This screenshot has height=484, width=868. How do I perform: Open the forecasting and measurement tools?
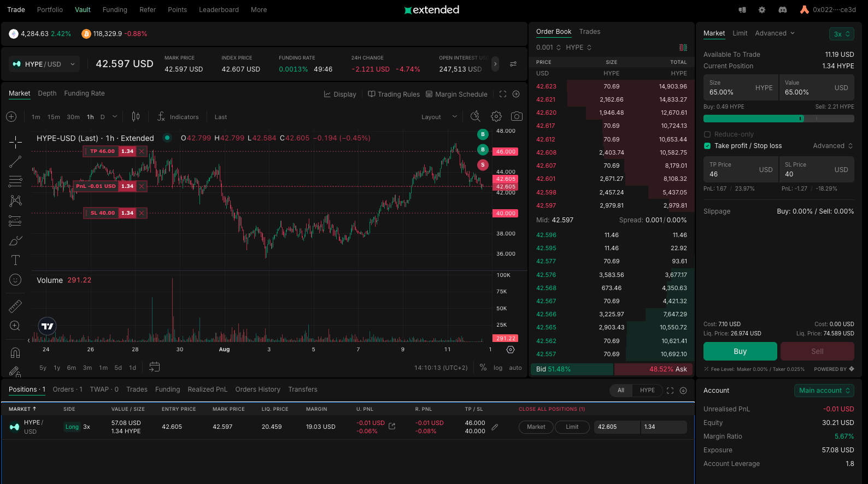coord(15,221)
